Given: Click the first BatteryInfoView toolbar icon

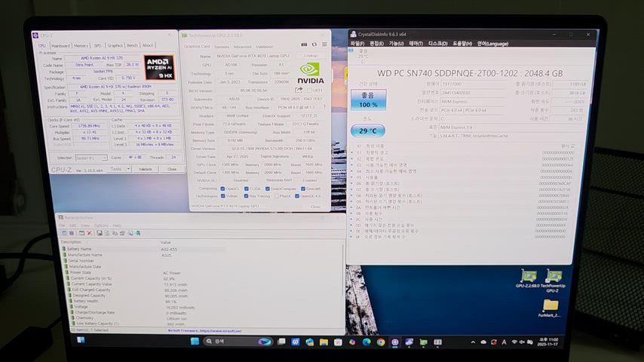Looking at the screenshot, I should [64, 233].
